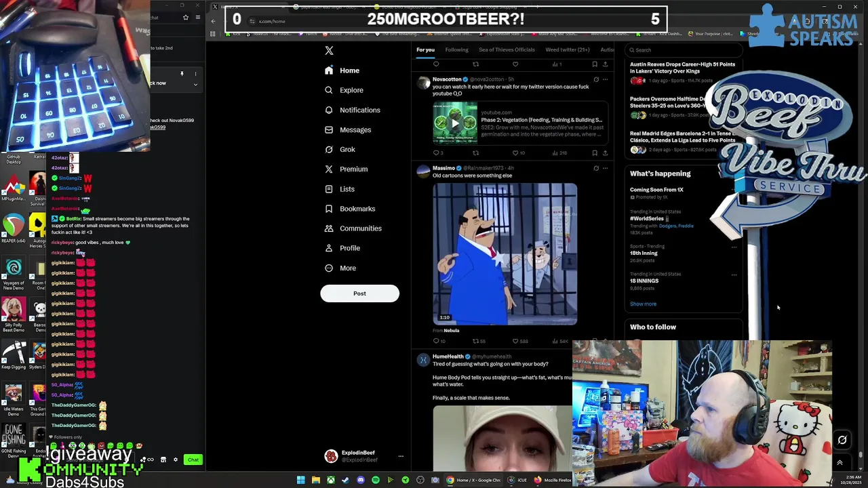Screen dimensions: 868x488
Task: Open Profile in the X sidebar
Action: point(342,248)
